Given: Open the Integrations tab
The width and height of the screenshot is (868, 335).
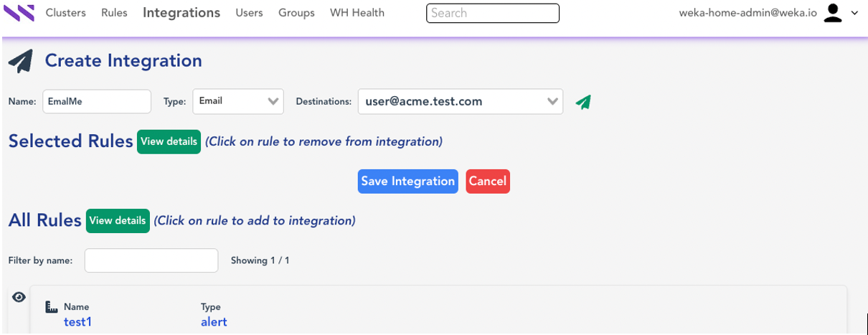Looking at the screenshot, I should coord(181,13).
